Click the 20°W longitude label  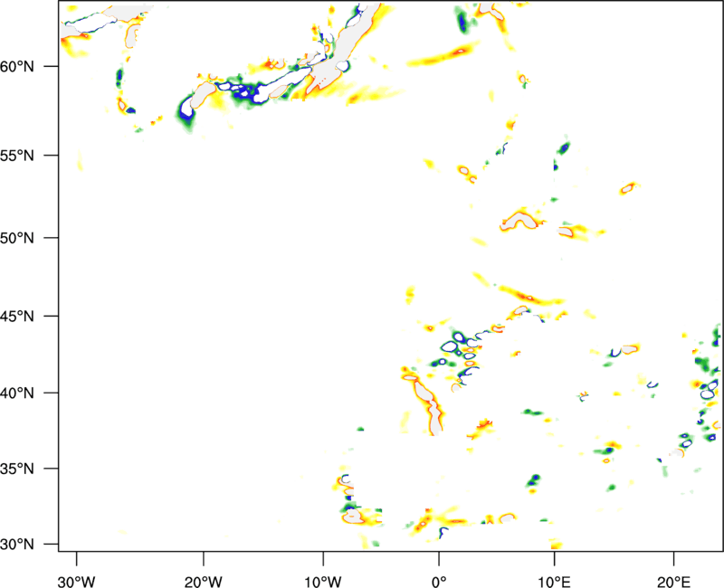[x=203, y=582]
